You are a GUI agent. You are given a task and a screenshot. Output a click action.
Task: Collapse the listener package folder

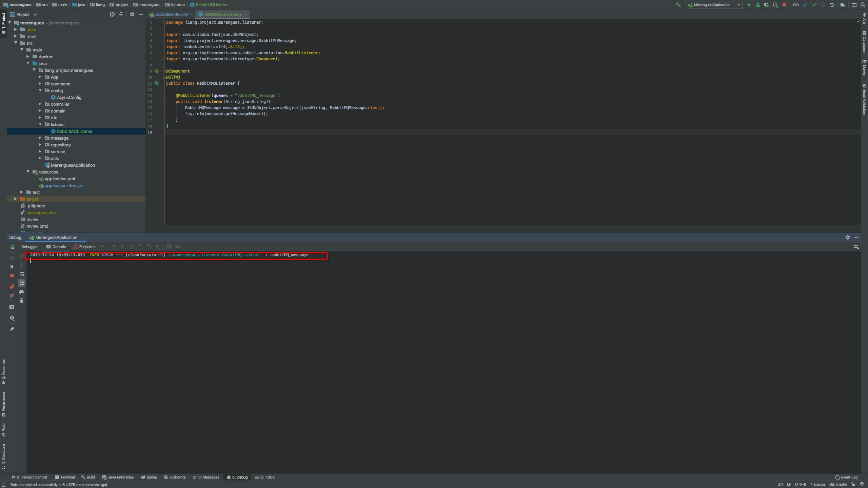coord(40,124)
